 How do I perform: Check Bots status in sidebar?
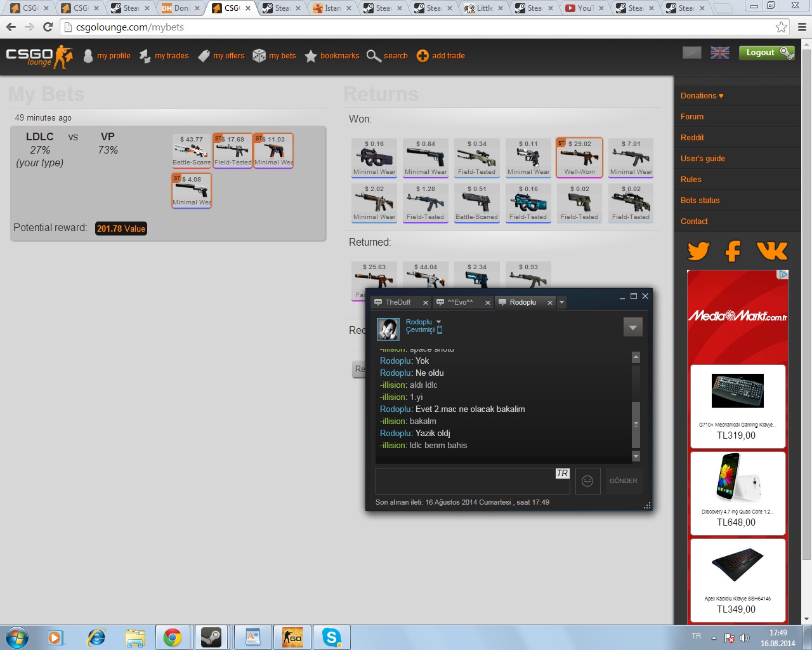[700, 201]
